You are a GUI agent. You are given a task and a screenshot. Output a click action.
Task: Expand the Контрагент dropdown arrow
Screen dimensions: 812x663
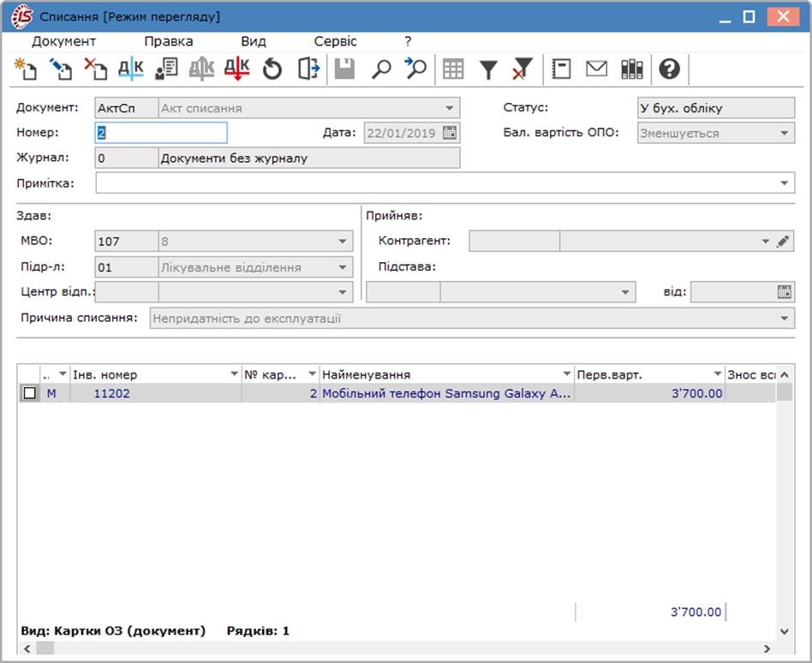pos(766,242)
